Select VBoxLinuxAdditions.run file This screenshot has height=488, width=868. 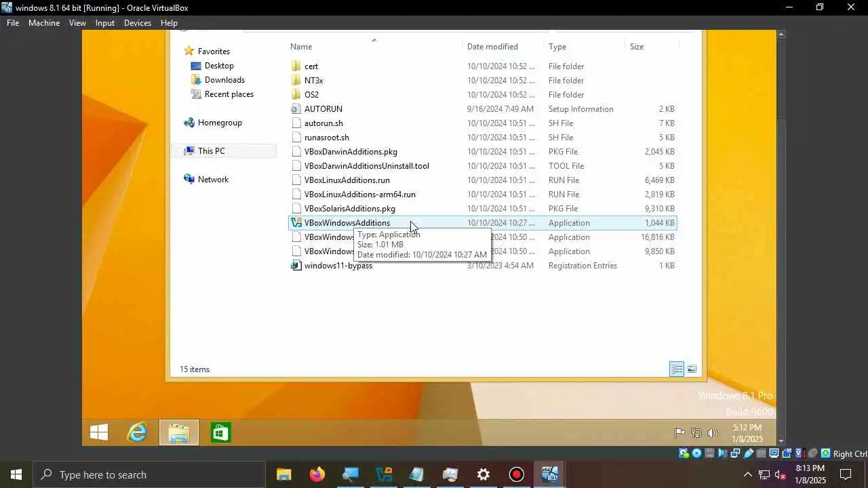pos(347,180)
